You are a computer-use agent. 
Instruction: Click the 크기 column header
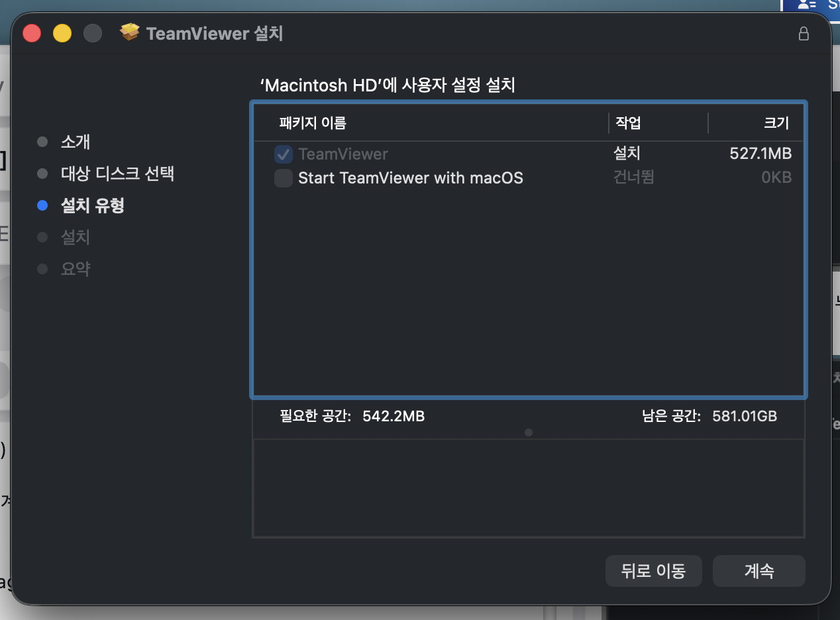pos(776,123)
